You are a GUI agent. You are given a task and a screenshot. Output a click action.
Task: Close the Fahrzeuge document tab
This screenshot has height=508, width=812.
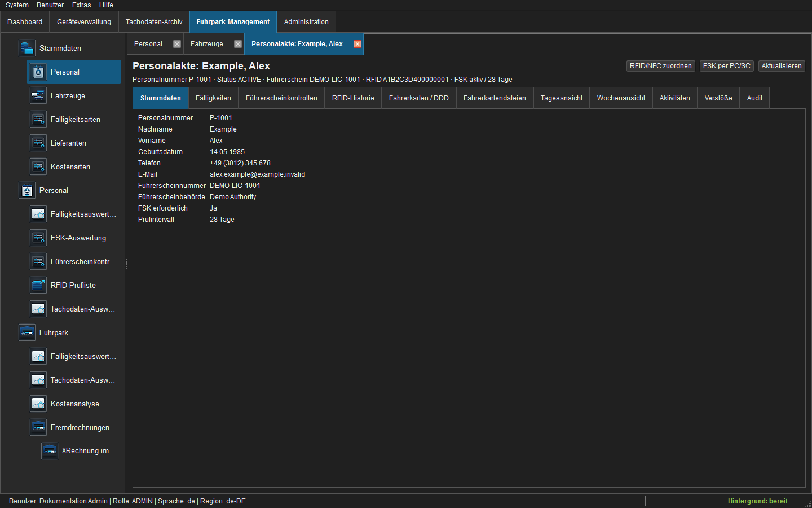(237, 44)
